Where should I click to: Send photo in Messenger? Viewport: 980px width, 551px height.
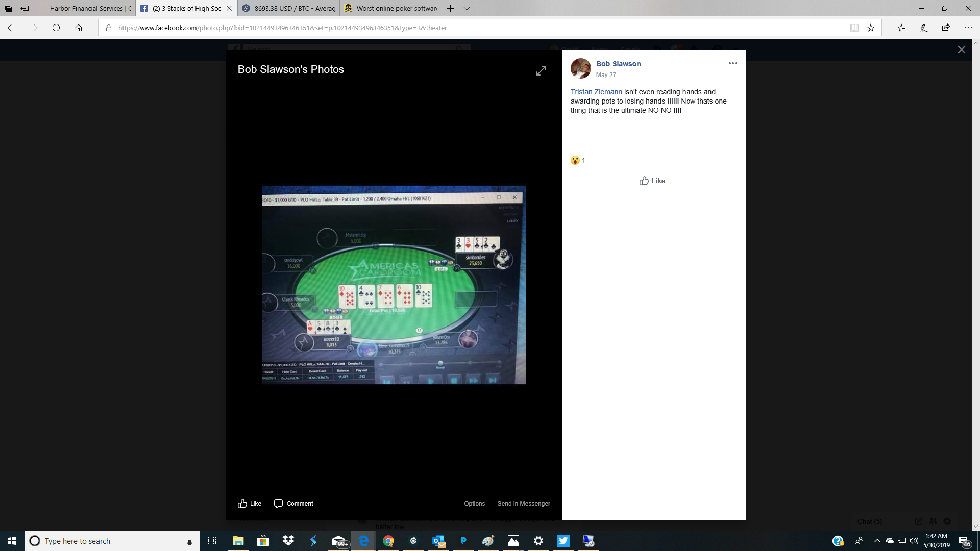(x=524, y=504)
